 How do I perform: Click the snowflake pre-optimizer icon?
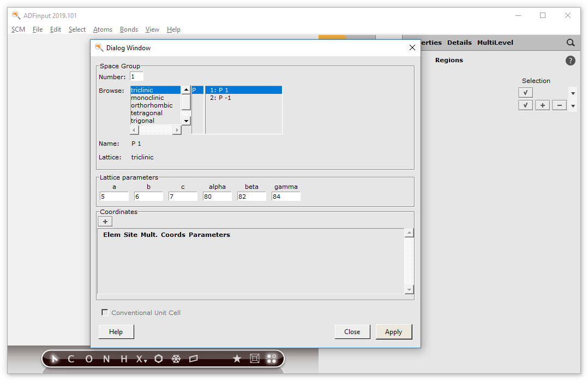(x=176, y=359)
